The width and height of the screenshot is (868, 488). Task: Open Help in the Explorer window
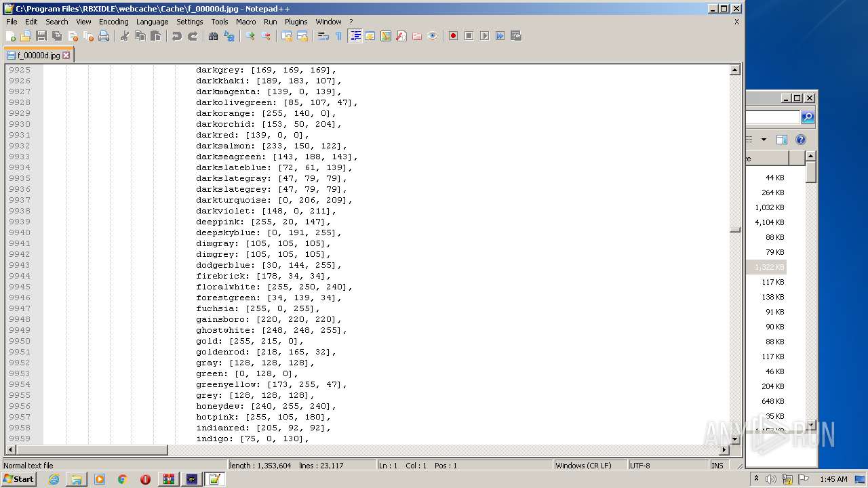[x=801, y=140]
